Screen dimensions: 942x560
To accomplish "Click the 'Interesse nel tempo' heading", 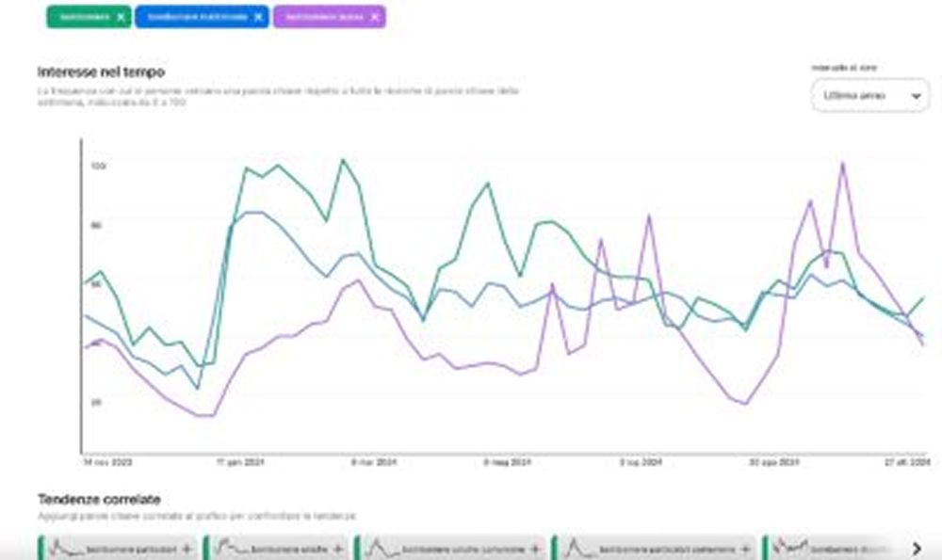I will pyautogui.click(x=101, y=72).
